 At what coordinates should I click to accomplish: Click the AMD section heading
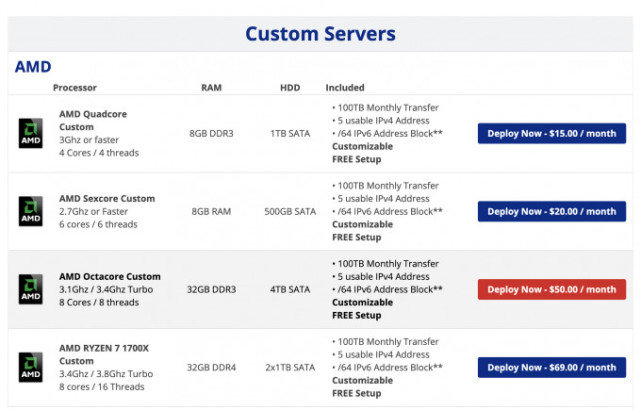33,67
